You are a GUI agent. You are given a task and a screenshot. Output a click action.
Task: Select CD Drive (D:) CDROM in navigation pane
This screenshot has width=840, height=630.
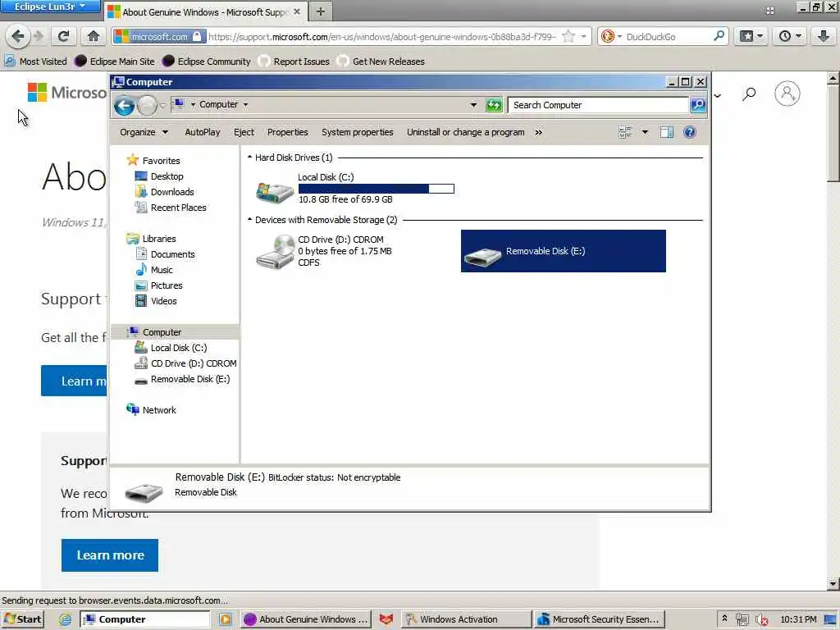click(x=193, y=363)
